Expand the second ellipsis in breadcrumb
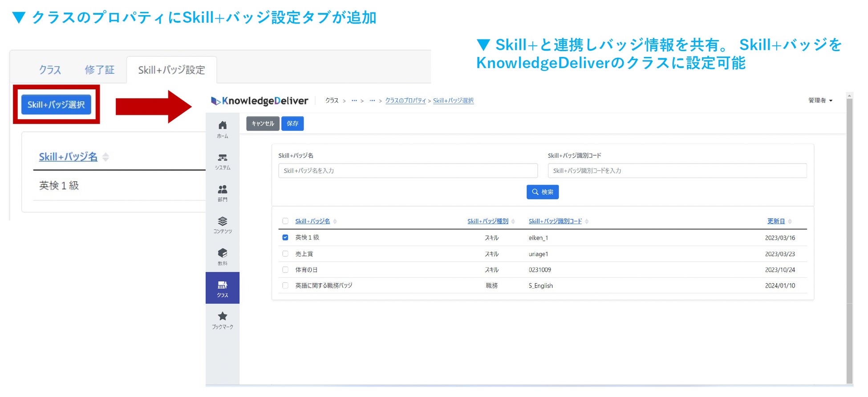Viewport: 868px width, 397px height. tap(372, 100)
